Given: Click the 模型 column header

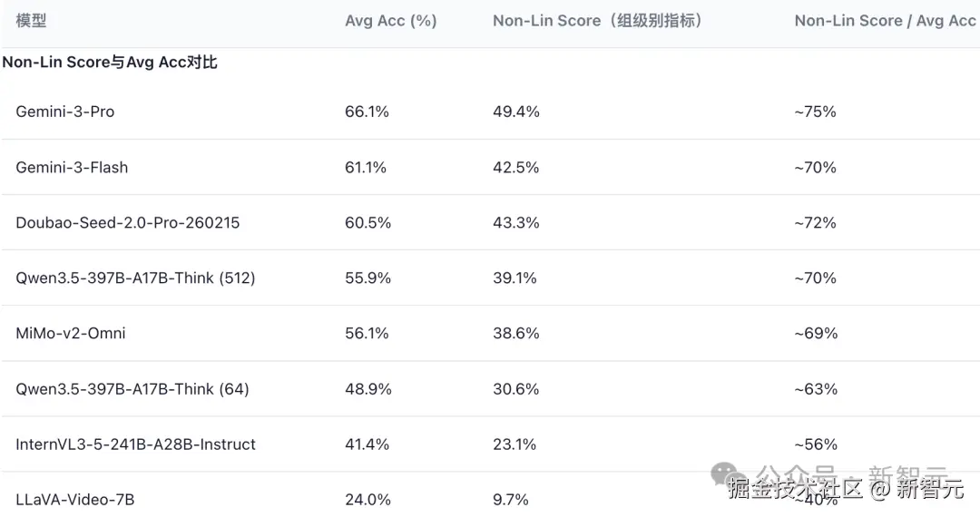Looking at the screenshot, I should (31, 21).
